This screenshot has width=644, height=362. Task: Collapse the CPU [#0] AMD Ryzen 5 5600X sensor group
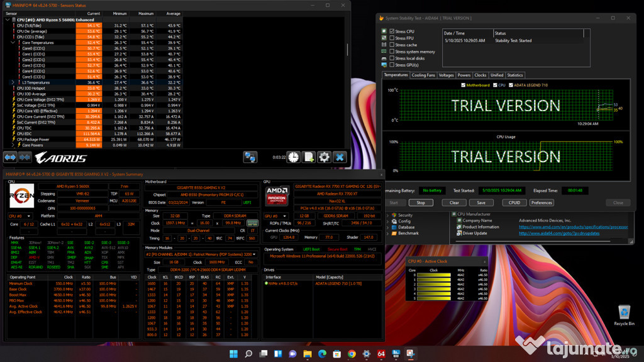click(x=8, y=19)
